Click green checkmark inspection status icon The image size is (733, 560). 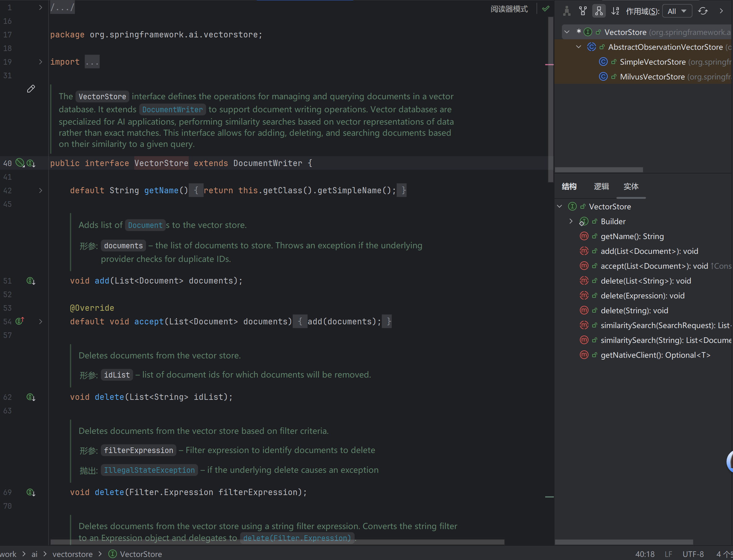[x=545, y=9]
